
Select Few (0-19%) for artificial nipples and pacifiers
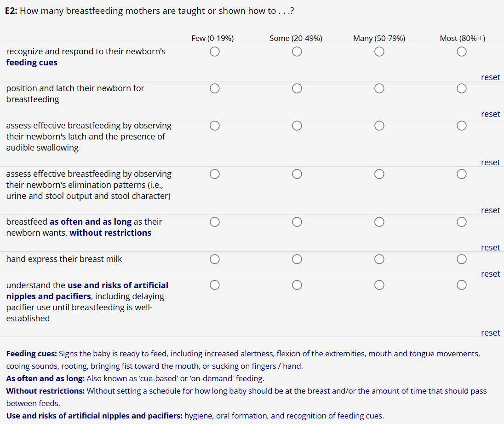click(214, 285)
